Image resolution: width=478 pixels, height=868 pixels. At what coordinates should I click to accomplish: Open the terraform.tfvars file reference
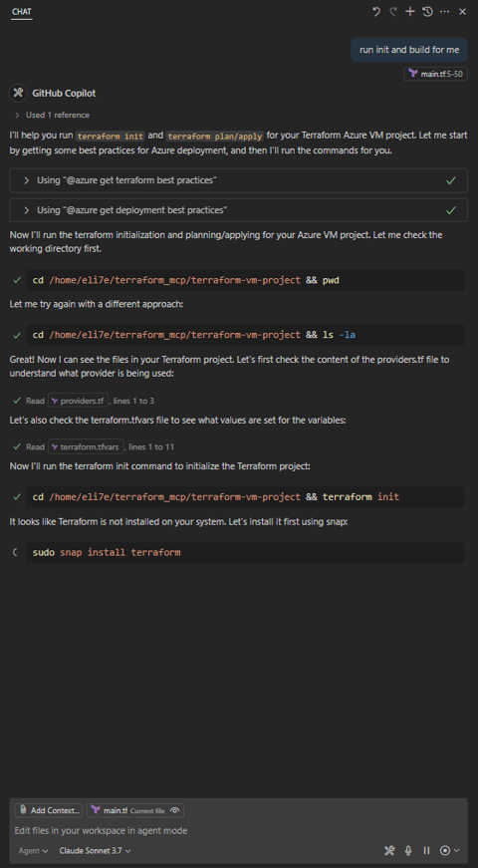(86, 446)
